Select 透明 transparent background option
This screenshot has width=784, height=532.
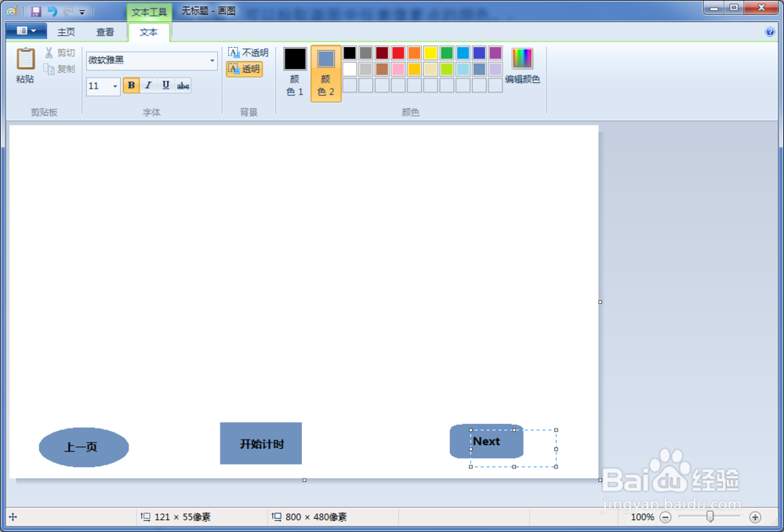pos(244,69)
